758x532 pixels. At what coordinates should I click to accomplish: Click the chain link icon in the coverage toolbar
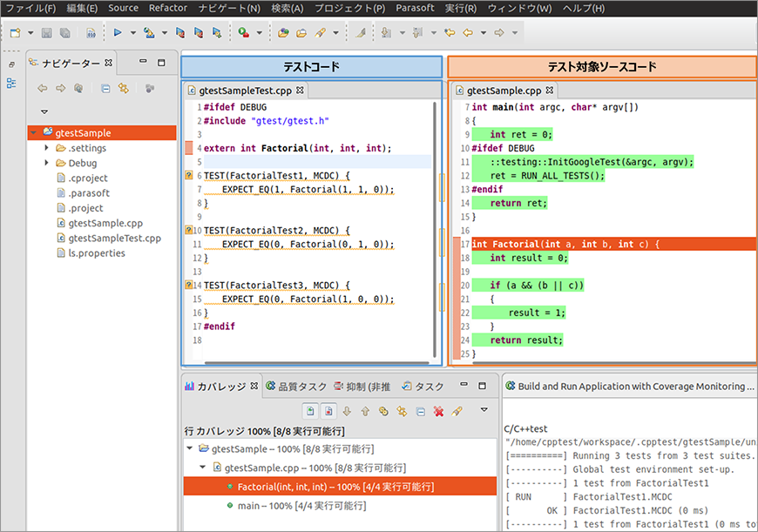click(383, 411)
